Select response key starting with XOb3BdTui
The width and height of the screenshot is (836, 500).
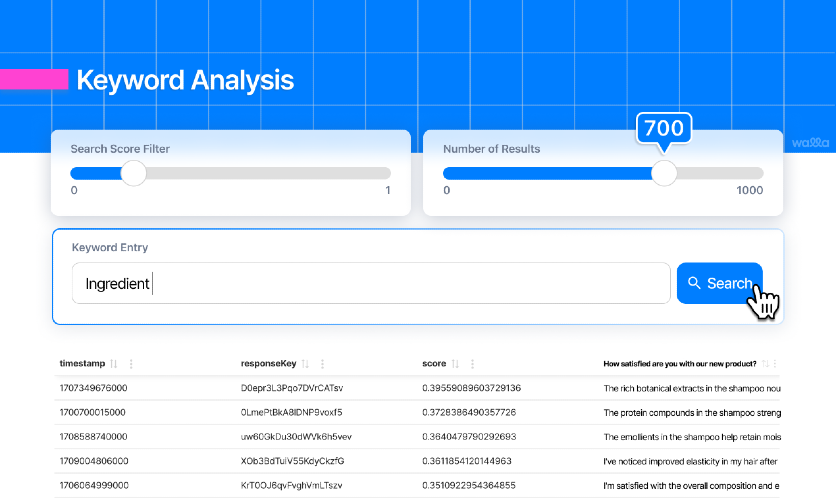tap(292, 461)
